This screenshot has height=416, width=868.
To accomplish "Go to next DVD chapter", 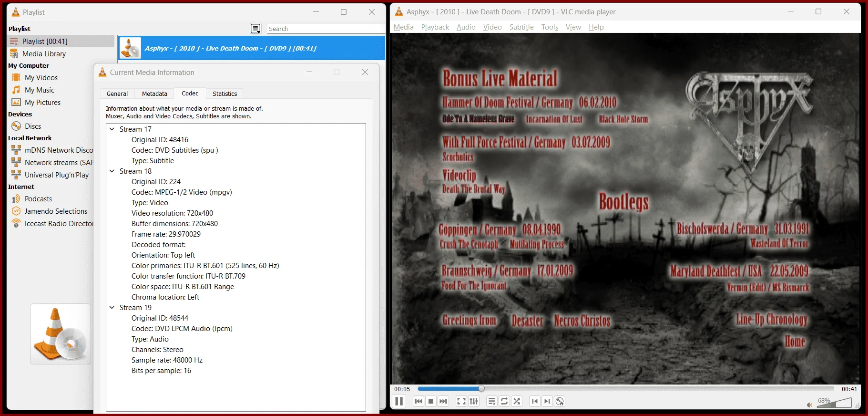I will (547, 401).
